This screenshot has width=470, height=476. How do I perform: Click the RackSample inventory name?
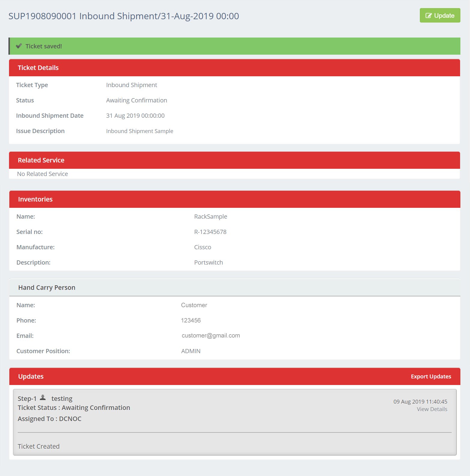[x=211, y=217]
